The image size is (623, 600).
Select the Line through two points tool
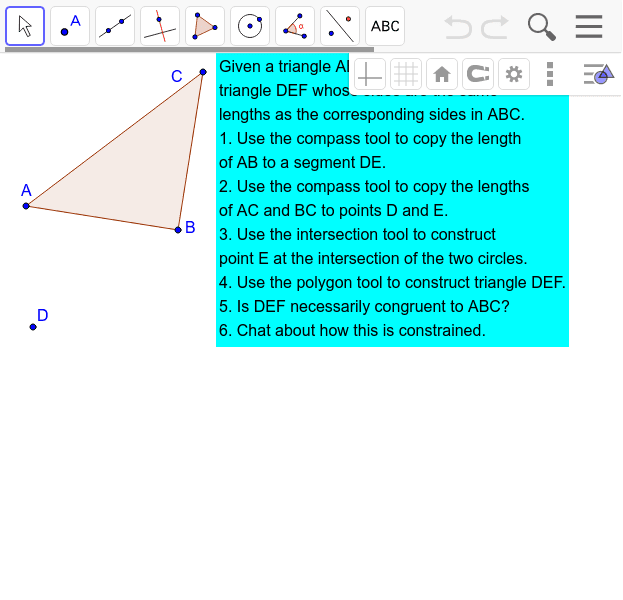point(115,26)
